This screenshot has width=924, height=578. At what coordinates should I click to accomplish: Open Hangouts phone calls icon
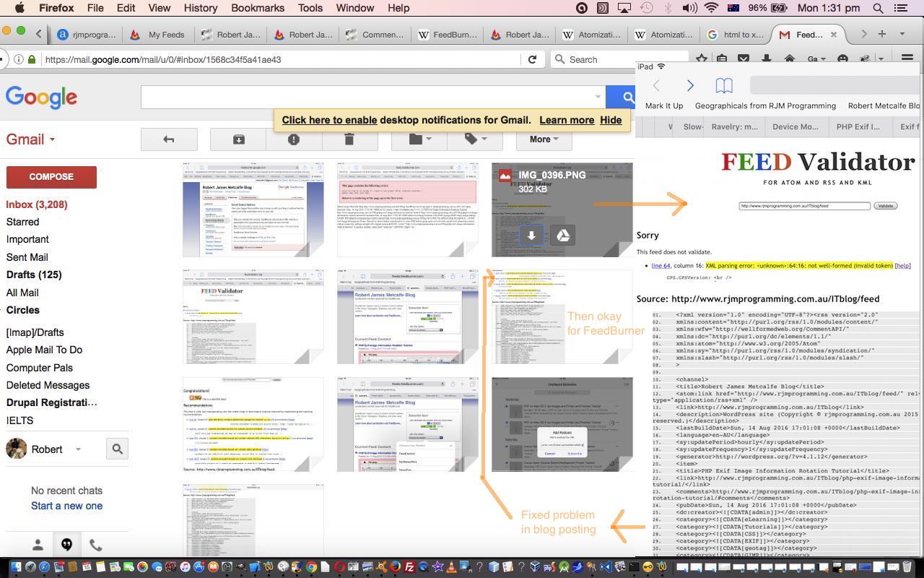[95, 545]
